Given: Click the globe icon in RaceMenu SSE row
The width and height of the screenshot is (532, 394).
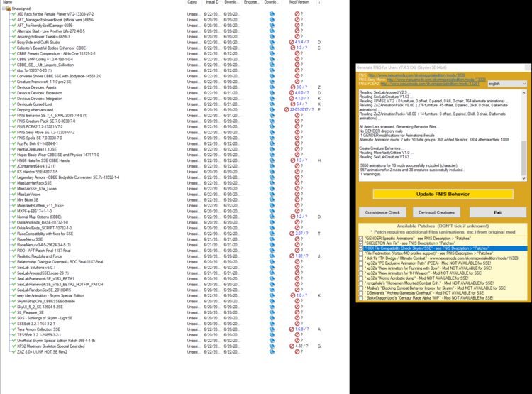Looking at the screenshot, I should click(x=272, y=239).
